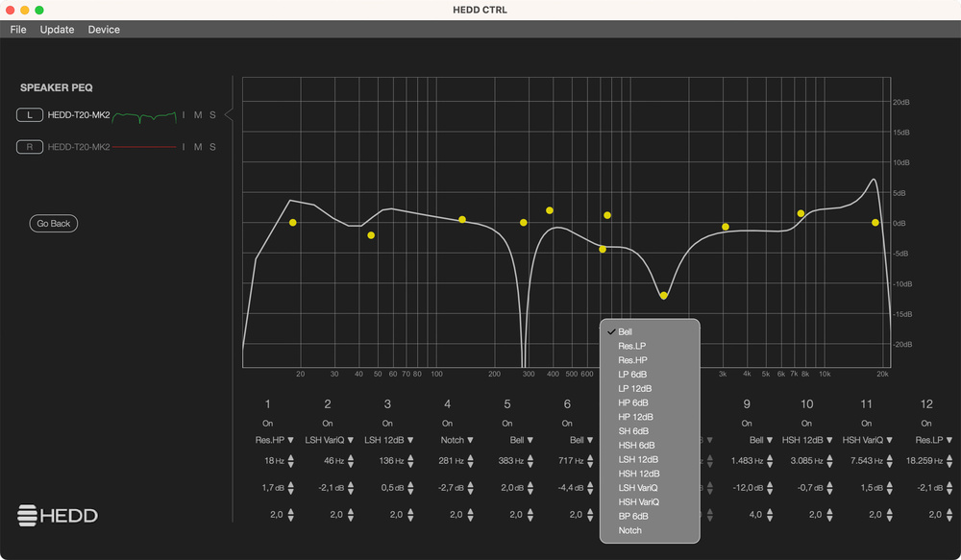Viewport: 961px width, 560px height.
Task: Toggle I for left HEDD-T20-MK2
Action: pos(184,115)
